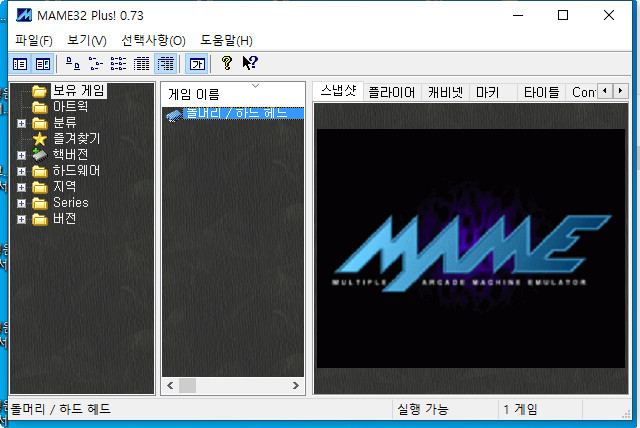Open the yellow question mark About icon
The height and width of the screenshot is (428, 640).
click(227, 63)
